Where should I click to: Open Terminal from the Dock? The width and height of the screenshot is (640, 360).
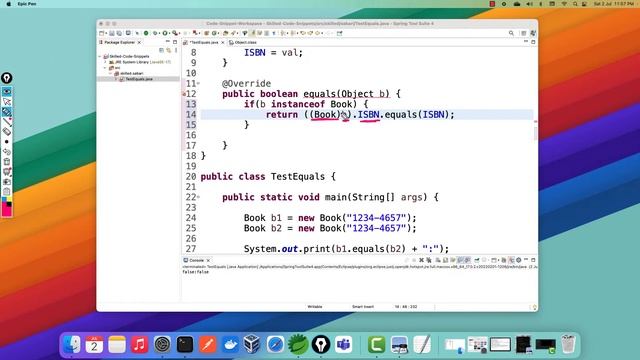tap(185, 345)
